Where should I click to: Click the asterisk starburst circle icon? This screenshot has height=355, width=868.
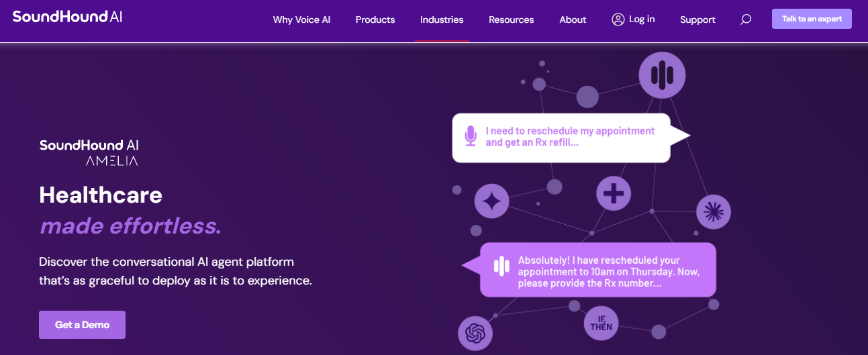[x=712, y=212]
